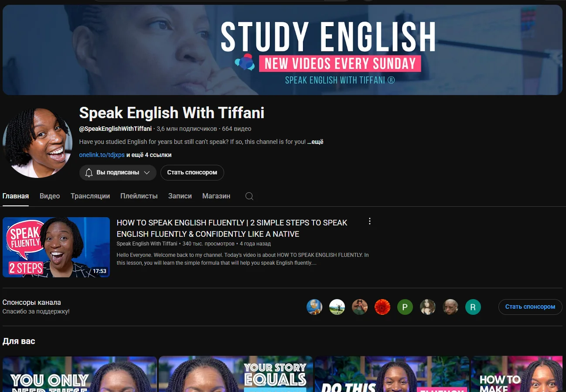
Task: Open the red flower sponsor avatar
Action: click(382, 307)
